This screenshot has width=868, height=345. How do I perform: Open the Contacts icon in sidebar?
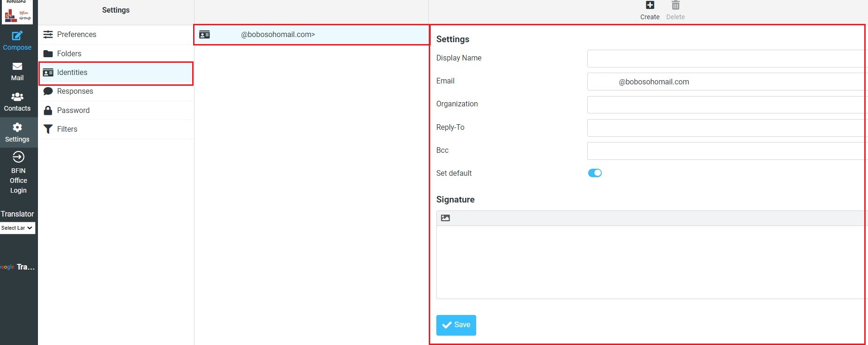(x=17, y=97)
